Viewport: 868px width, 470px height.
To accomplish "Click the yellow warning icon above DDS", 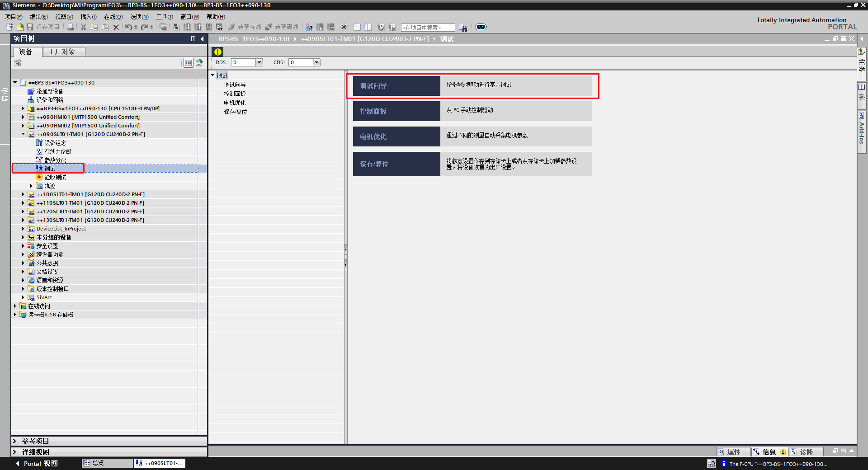I will click(218, 52).
